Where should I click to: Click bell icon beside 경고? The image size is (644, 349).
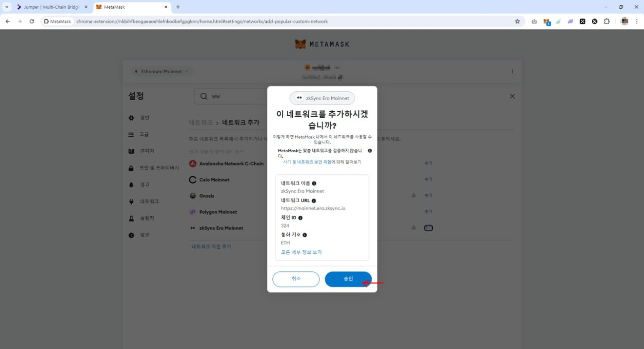131,185
